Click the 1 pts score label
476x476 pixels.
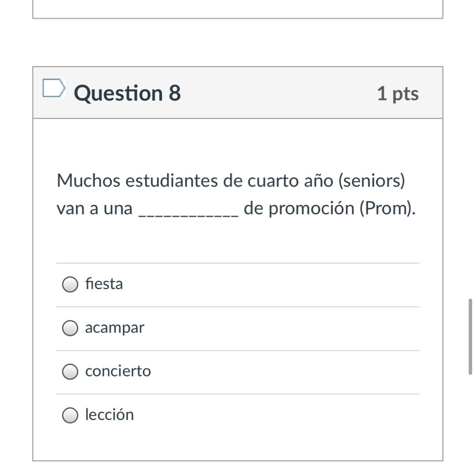pos(397,94)
